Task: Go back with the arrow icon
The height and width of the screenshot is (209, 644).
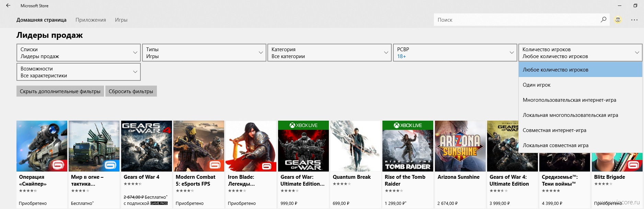Action: tap(8, 5)
